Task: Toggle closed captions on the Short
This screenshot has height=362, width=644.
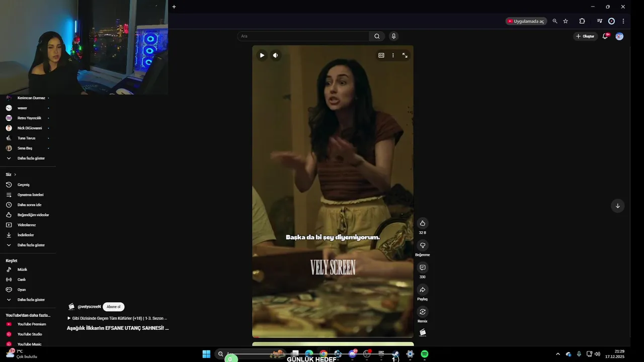Action: (381, 55)
